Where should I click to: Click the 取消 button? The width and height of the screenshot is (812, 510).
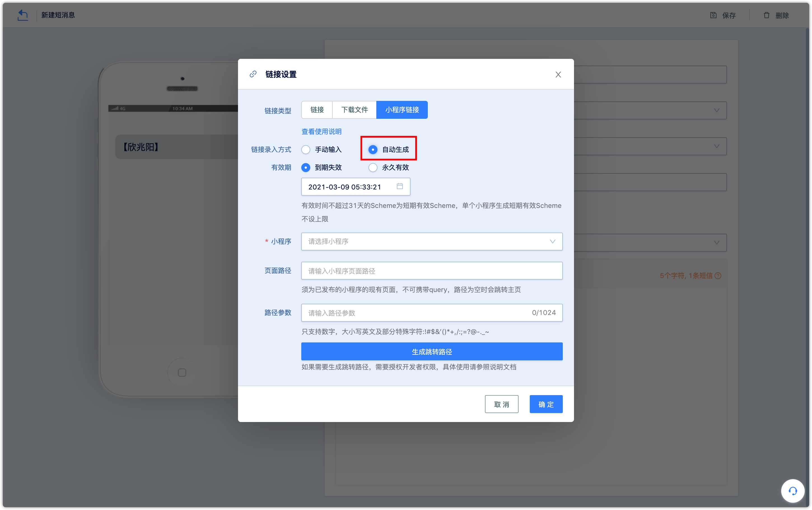[x=501, y=404]
